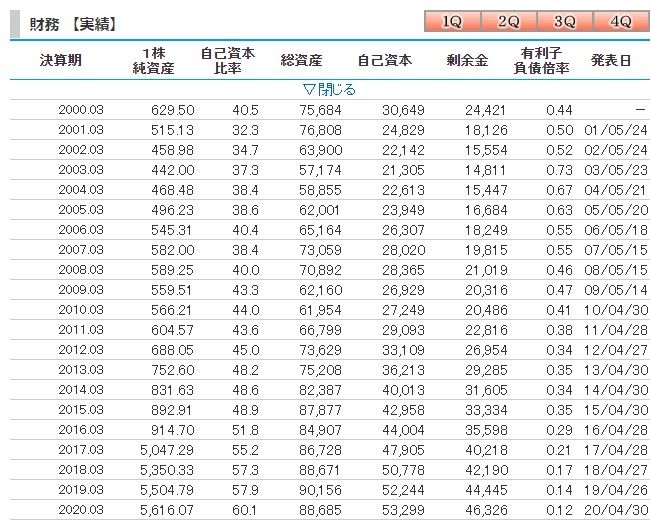Switch to the 4Q tab
The image size is (651, 520).
pos(621,21)
